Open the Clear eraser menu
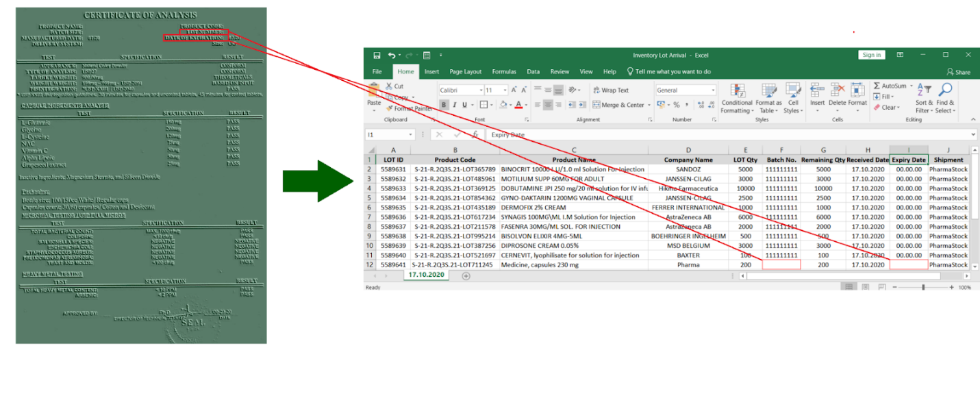The image size is (980, 420). click(x=887, y=108)
